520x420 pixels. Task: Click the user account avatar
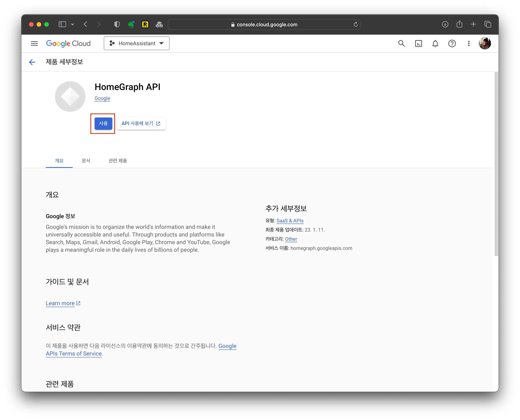coord(485,43)
